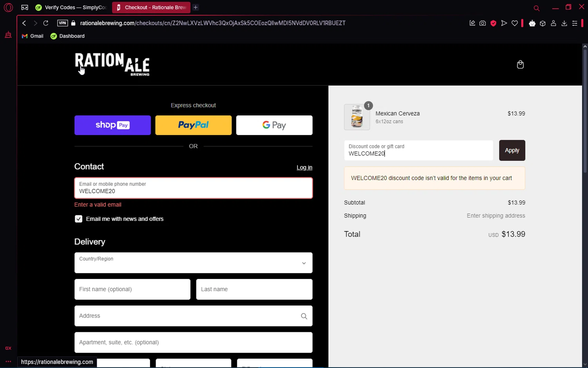
Task: Click the Address input field
Action: click(x=193, y=316)
